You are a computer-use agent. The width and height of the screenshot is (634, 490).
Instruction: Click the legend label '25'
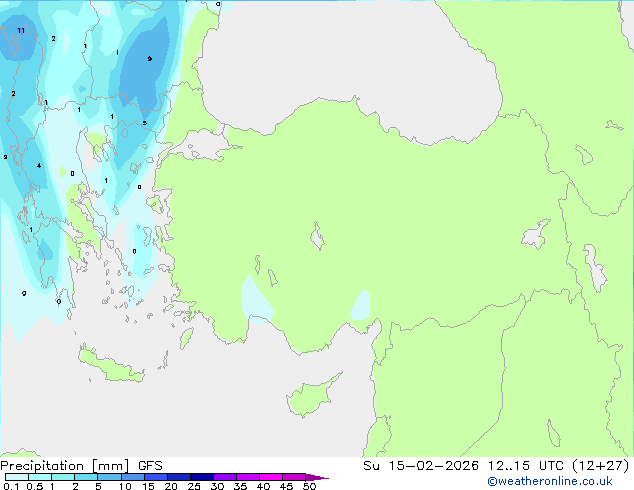click(x=194, y=486)
